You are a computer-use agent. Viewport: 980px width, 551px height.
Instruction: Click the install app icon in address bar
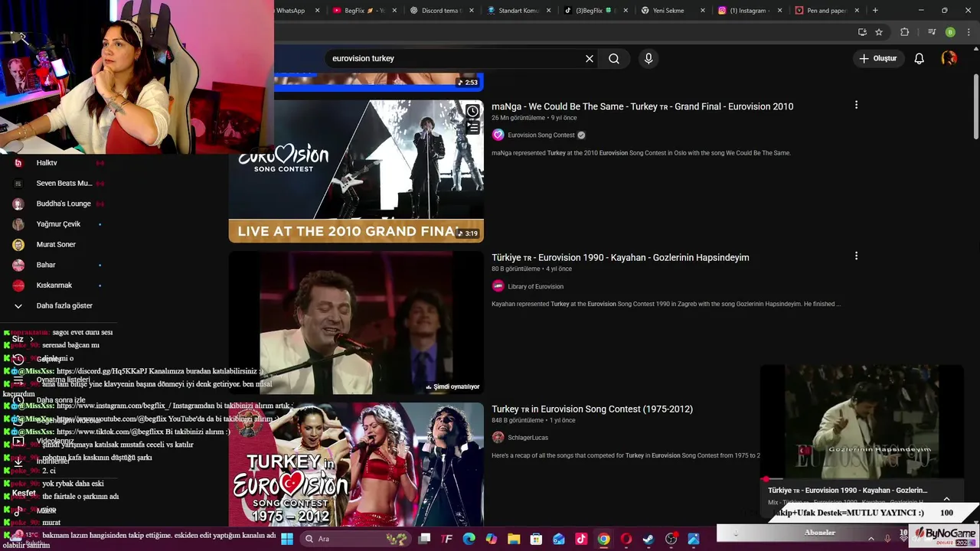pos(862,32)
